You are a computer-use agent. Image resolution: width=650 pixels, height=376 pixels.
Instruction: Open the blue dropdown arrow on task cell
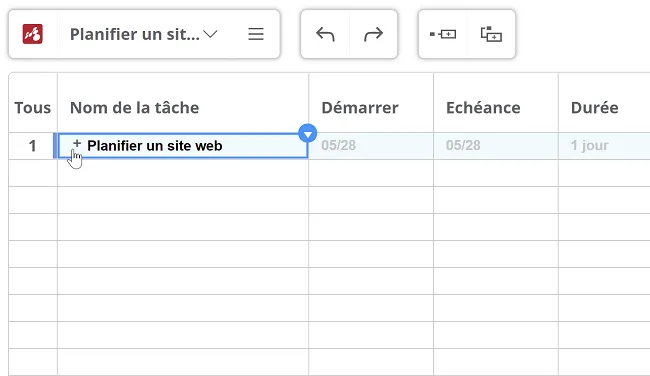point(308,133)
